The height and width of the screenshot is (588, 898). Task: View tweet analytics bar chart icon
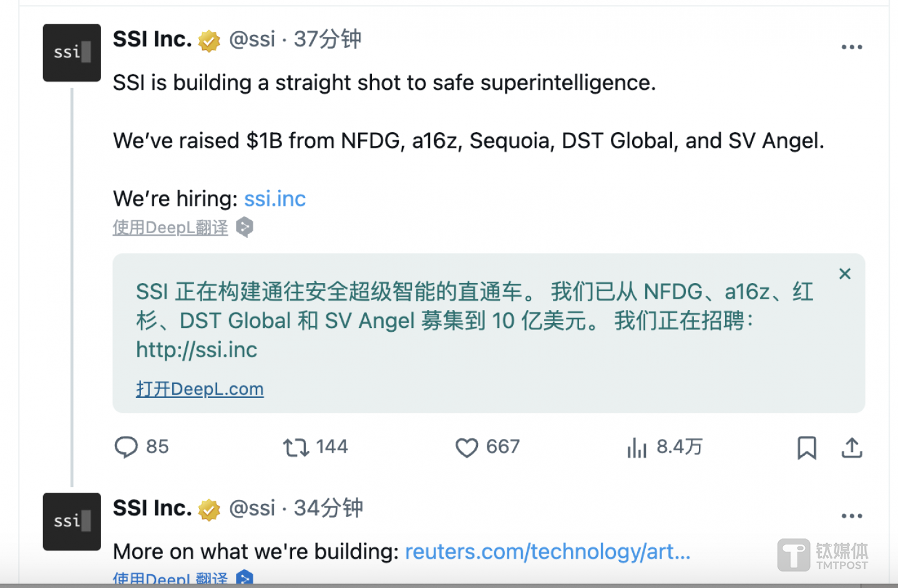637,447
